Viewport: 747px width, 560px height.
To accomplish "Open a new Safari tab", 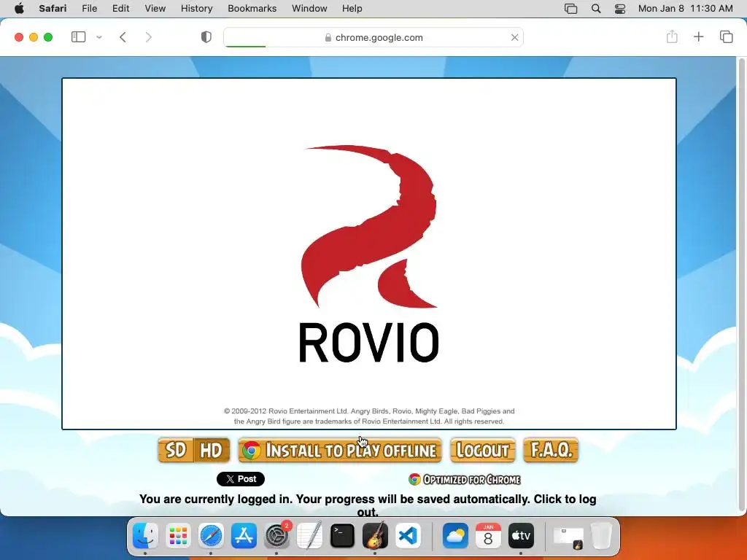I will coord(698,36).
